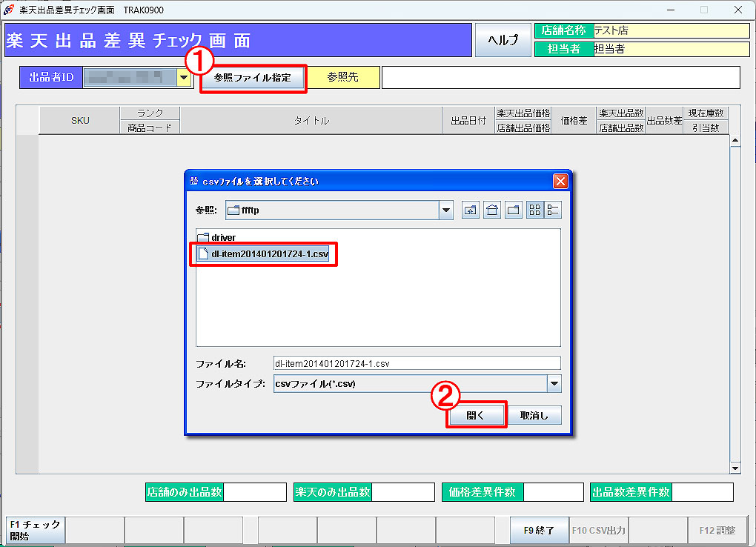This screenshot has width=756, height=547.
Task: Go up one folder level in file dialog
Action: pos(470,210)
